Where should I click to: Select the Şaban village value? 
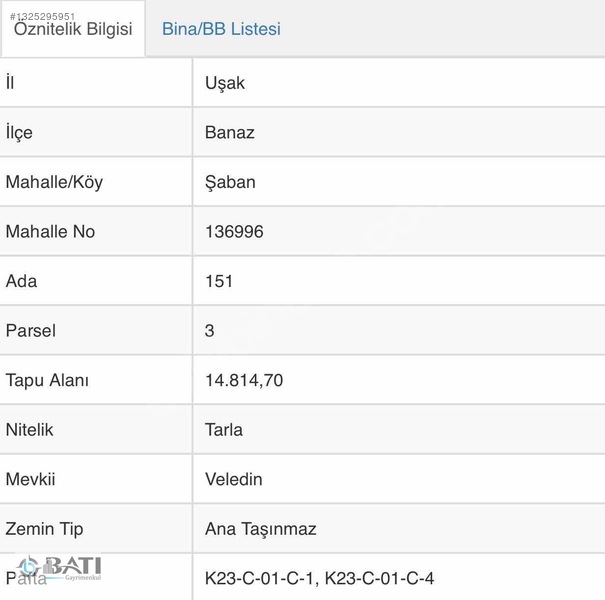(x=230, y=182)
